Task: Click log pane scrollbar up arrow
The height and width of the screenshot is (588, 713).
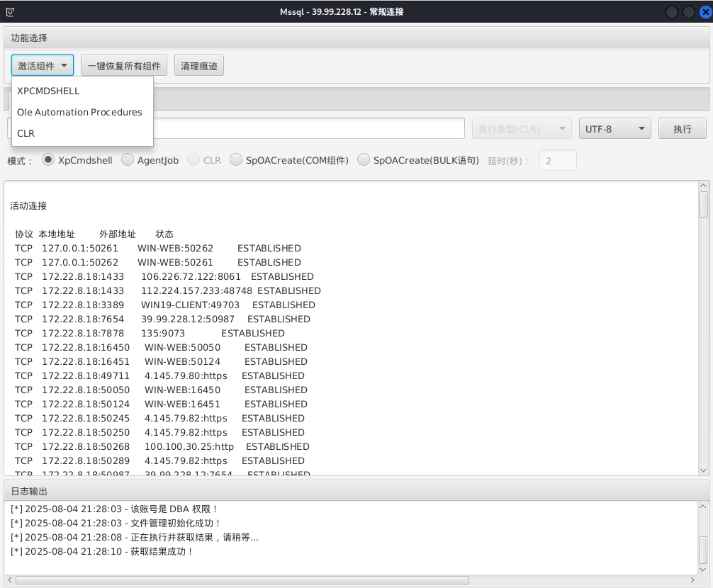Action: pos(703,507)
